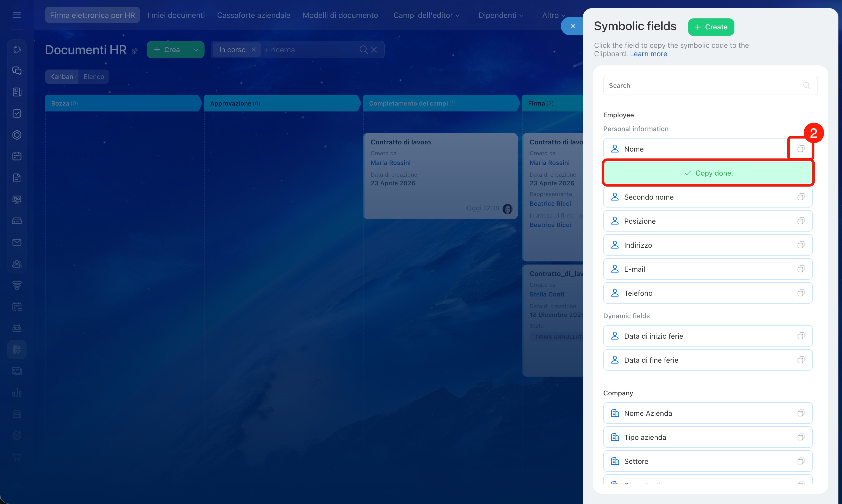This screenshot has height=504, width=842.
Task: Switch to Kanban view
Action: point(62,77)
